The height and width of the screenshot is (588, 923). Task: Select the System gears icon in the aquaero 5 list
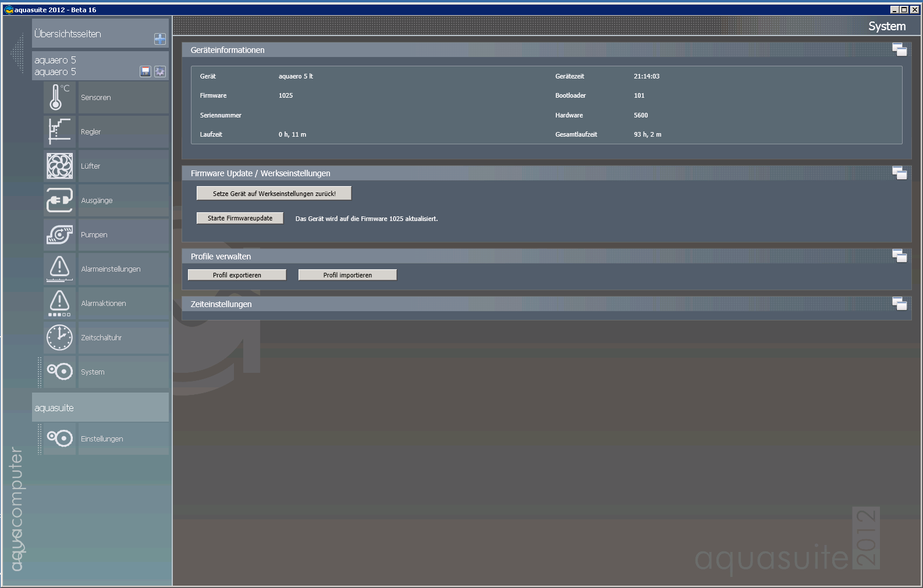pyautogui.click(x=60, y=372)
